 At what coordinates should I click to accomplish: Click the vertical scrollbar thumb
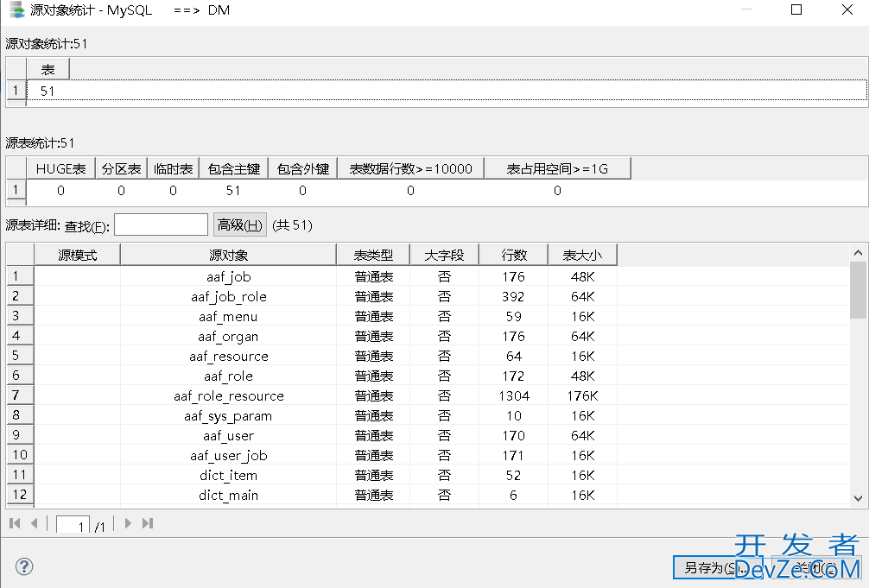(858, 290)
